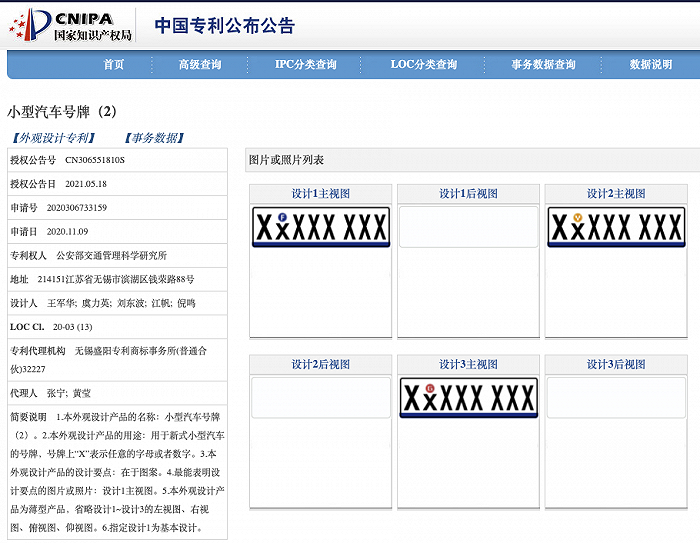View the 设计2主视图 plate image
Screen dimensions: 700x543
(x=616, y=227)
